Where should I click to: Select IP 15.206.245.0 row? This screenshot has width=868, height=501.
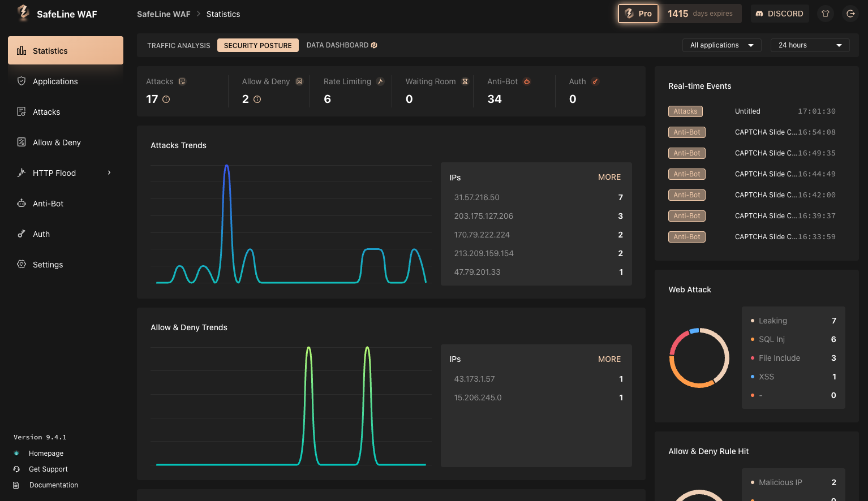tap(536, 398)
